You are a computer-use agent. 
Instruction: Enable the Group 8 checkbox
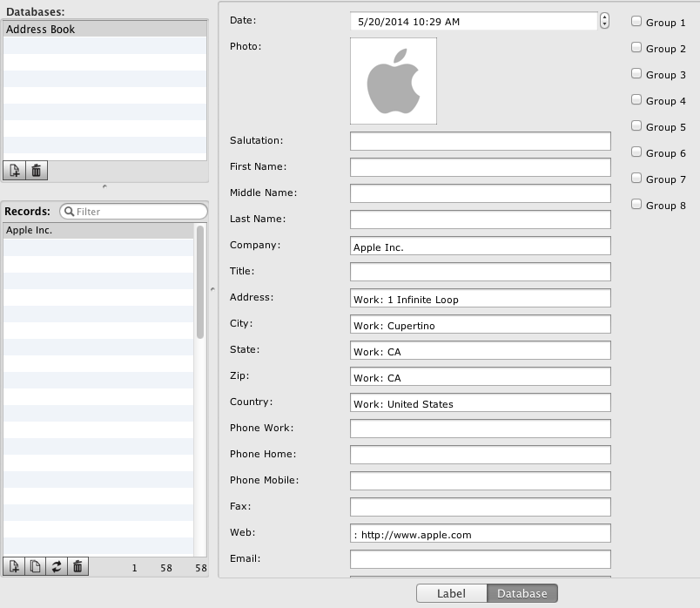(636, 204)
